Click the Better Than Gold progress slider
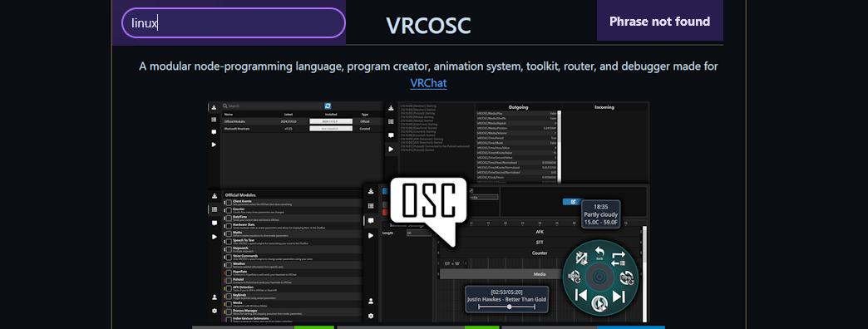 [x=507, y=307]
